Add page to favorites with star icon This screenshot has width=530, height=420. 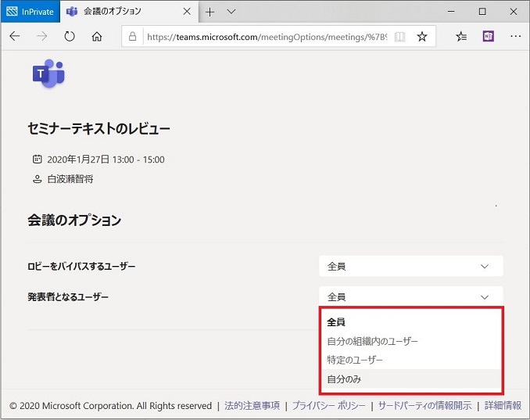click(x=422, y=37)
